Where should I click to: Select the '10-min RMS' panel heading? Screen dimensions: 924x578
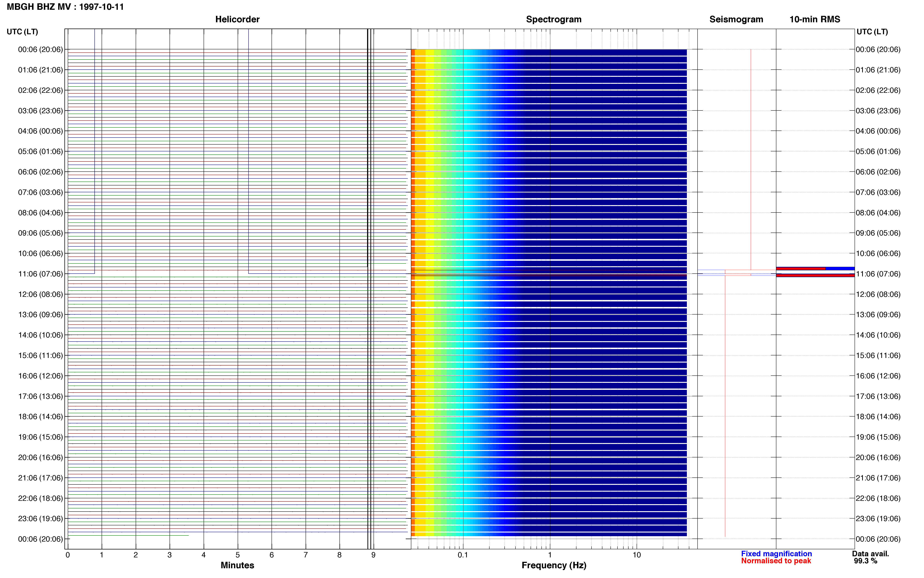815,20
